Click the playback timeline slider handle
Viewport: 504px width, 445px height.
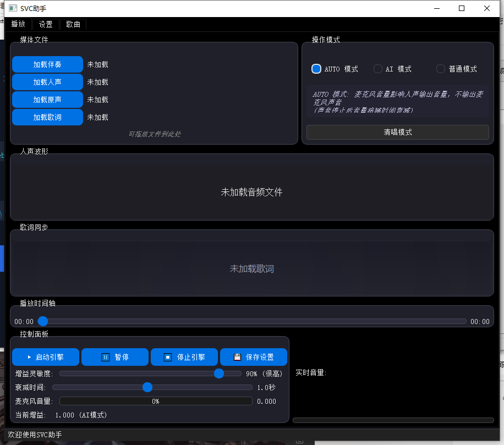pyautogui.click(x=43, y=321)
